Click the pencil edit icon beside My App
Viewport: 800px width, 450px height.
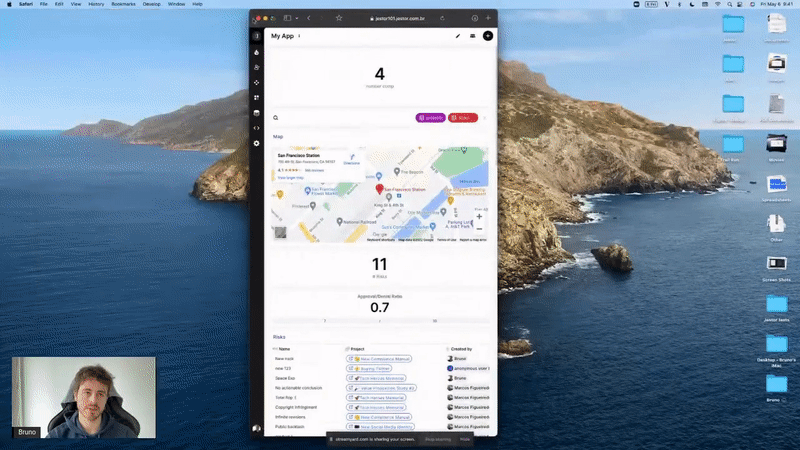pos(458,36)
